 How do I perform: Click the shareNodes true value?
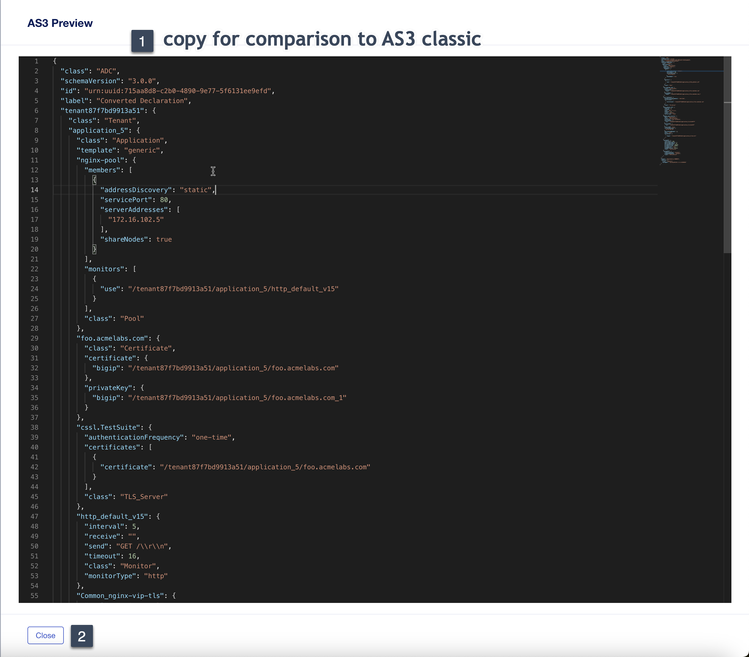coord(164,239)
